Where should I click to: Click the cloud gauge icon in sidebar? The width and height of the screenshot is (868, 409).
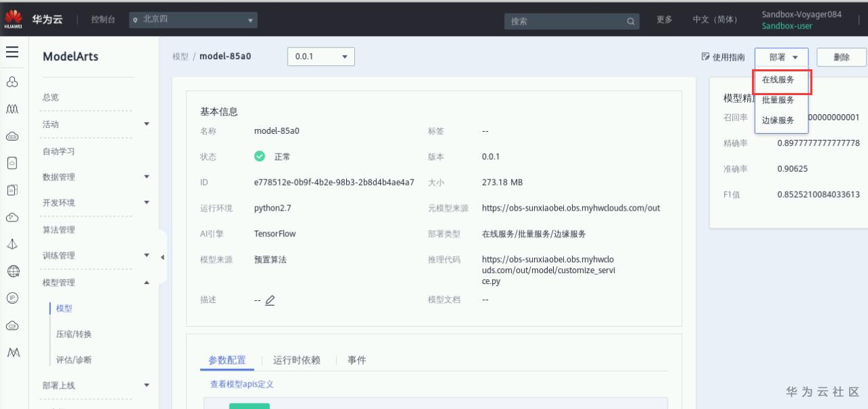pos(12,217)
